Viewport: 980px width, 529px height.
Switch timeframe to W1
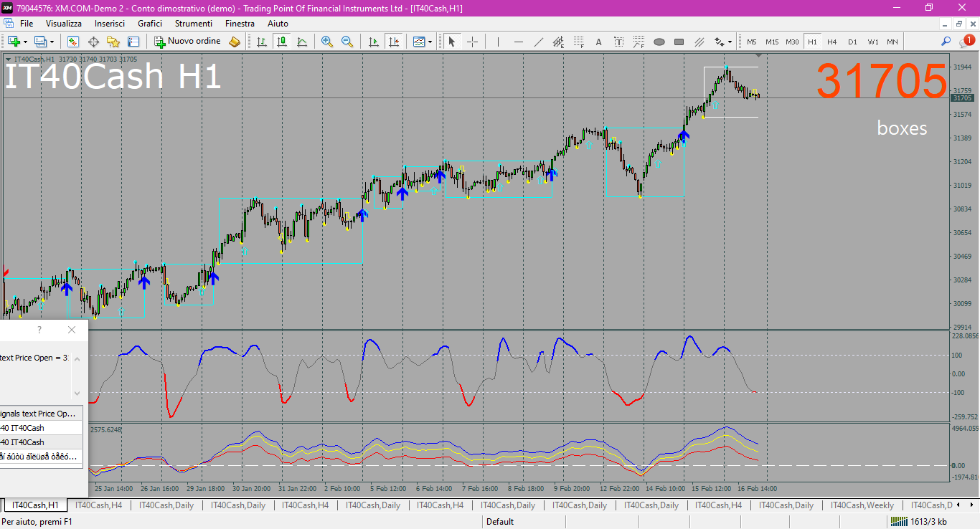872,42
